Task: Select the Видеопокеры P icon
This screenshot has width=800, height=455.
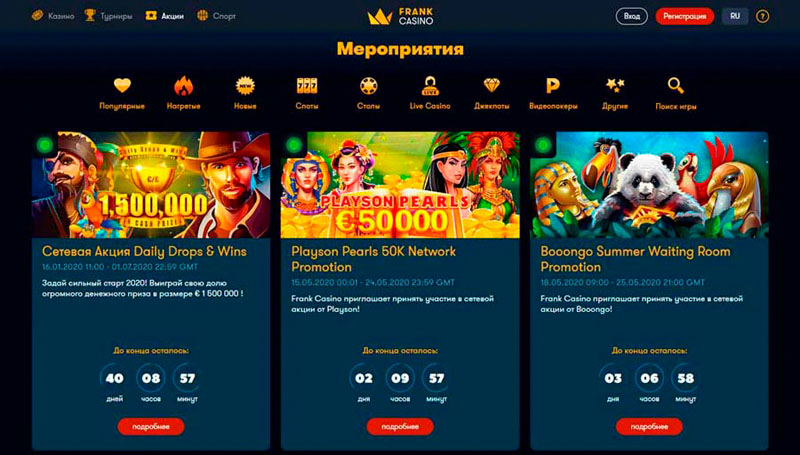Action: point(553,86)
